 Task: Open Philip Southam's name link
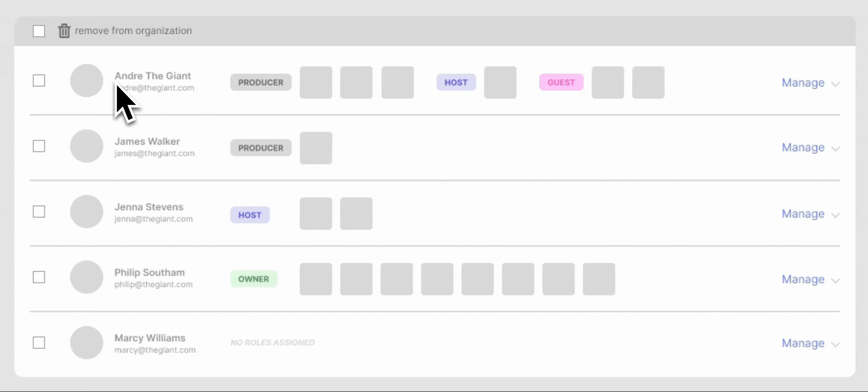point(150,273)
